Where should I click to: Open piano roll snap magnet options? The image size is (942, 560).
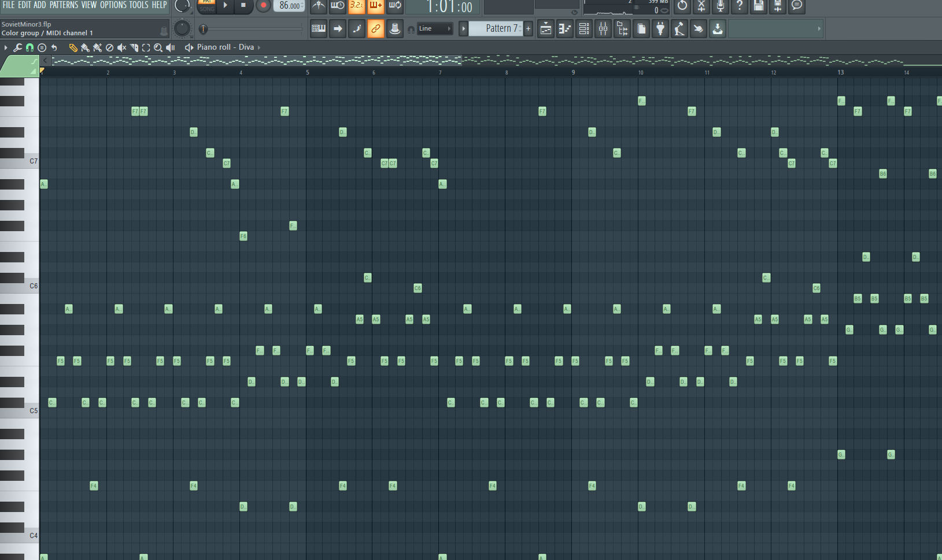pos(29,47)
